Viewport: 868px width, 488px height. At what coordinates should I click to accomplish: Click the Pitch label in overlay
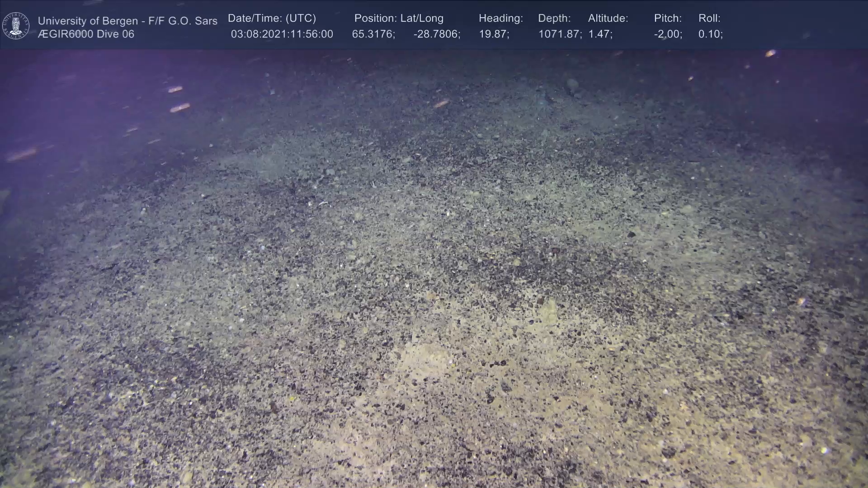[x=668, y=19]
